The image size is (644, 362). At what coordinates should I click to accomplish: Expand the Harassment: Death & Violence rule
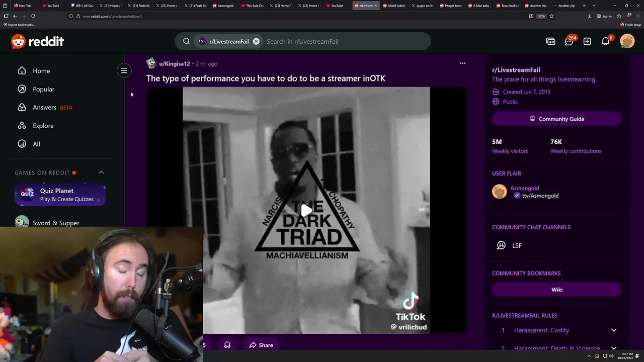[557, 348]
